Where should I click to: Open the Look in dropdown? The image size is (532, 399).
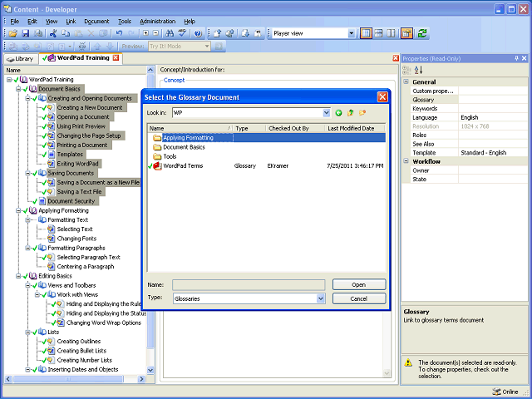[326, 112]
